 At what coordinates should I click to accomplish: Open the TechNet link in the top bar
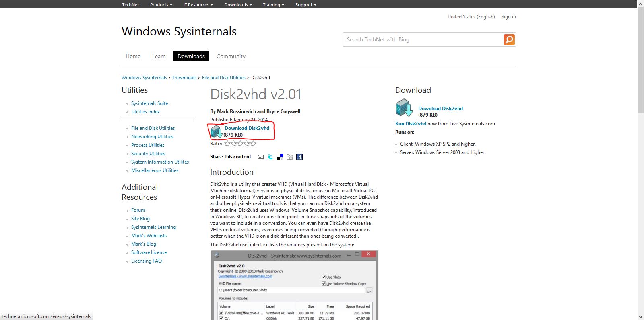[130, 5]
